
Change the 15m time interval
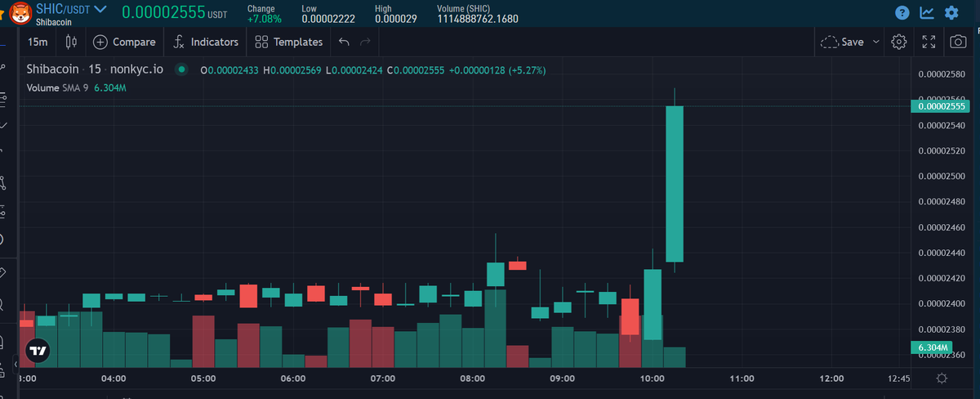pos(38,42)
